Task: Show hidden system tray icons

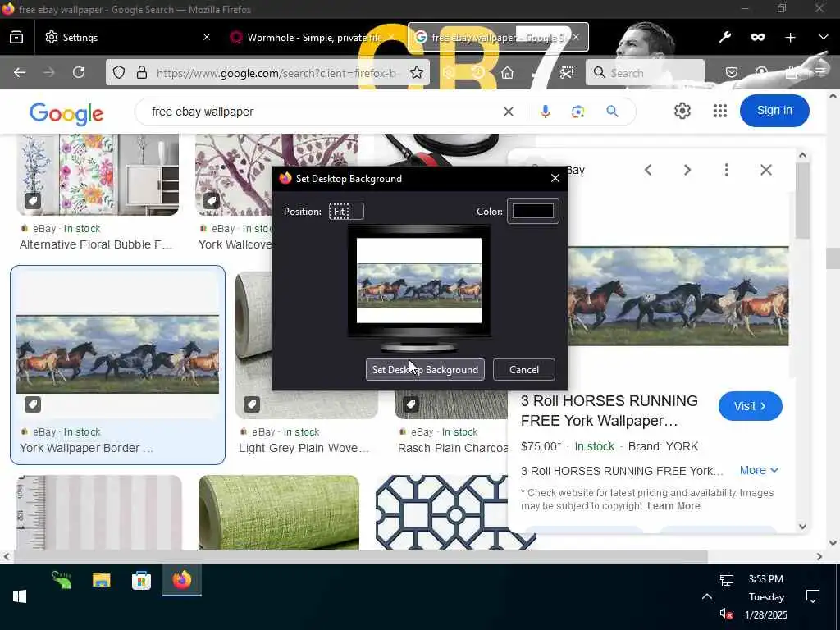Action: point(706,596)
